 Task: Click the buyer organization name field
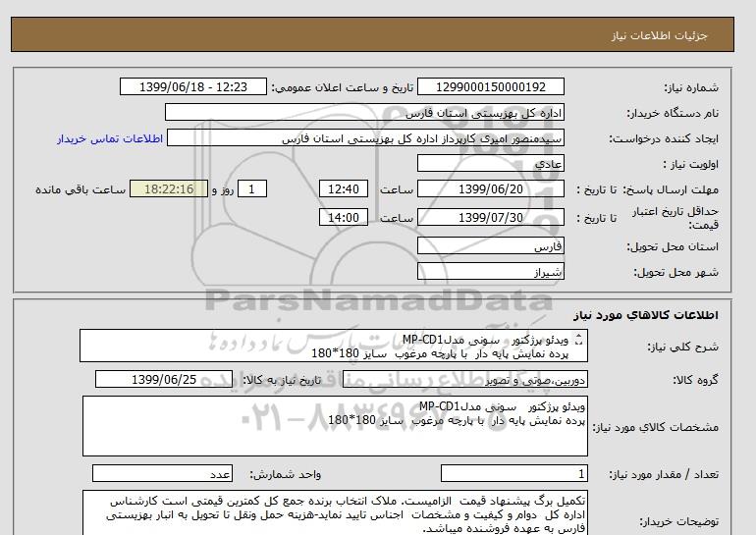[x=364, y=112]
